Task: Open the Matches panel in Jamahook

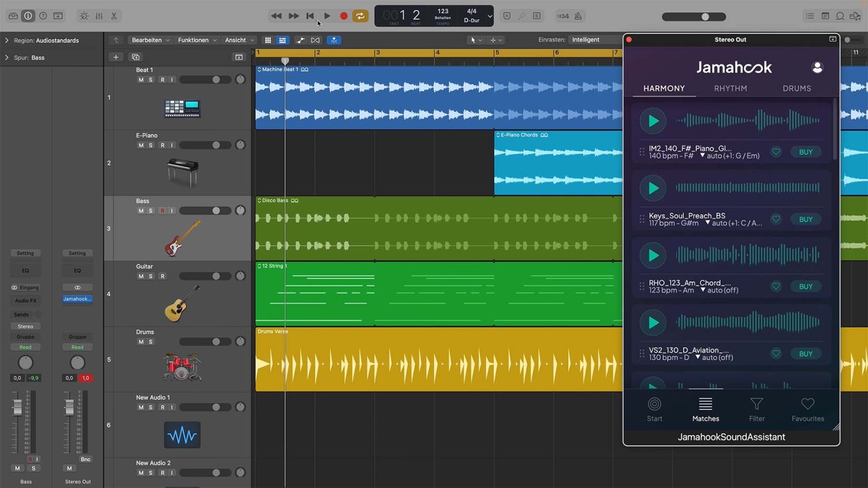Action: point(705,408)
